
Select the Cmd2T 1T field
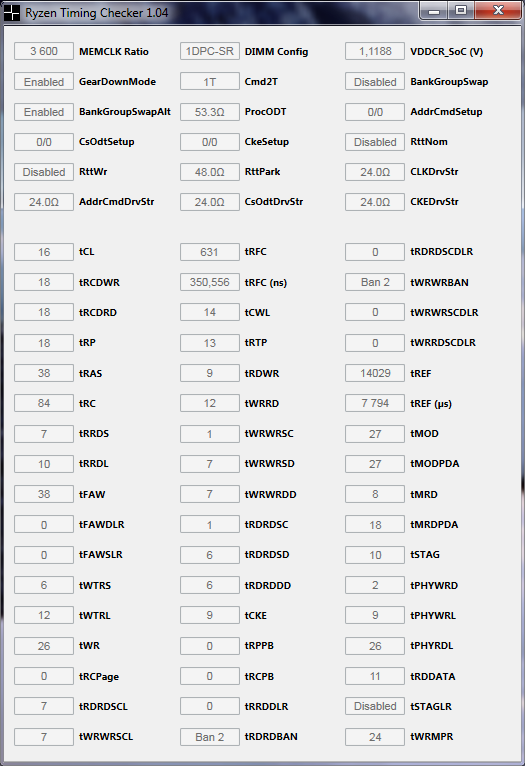coord(210,82)
